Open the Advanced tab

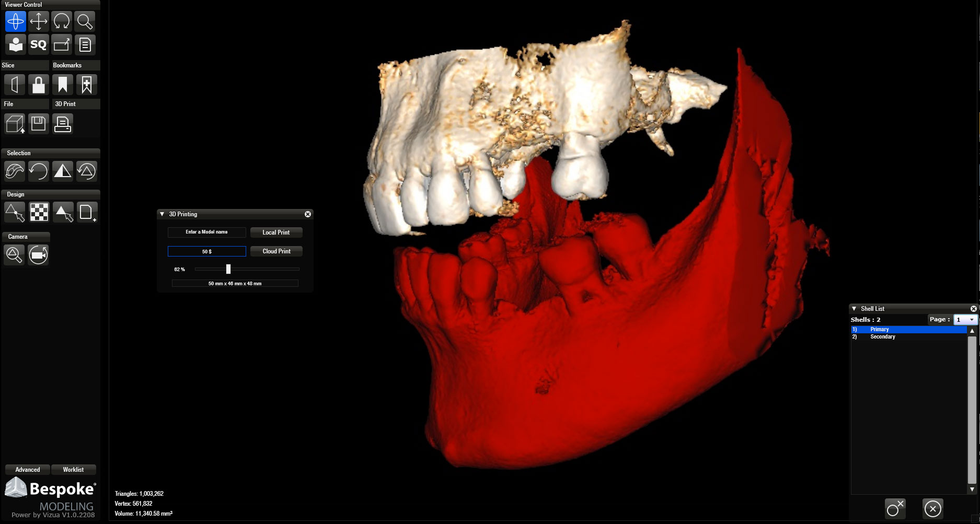tap(28, 470)
